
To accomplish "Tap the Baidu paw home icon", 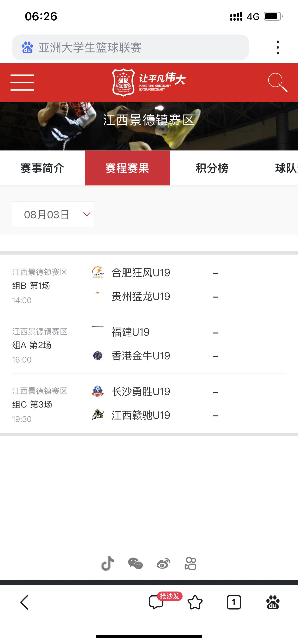I will coord(273,602).
